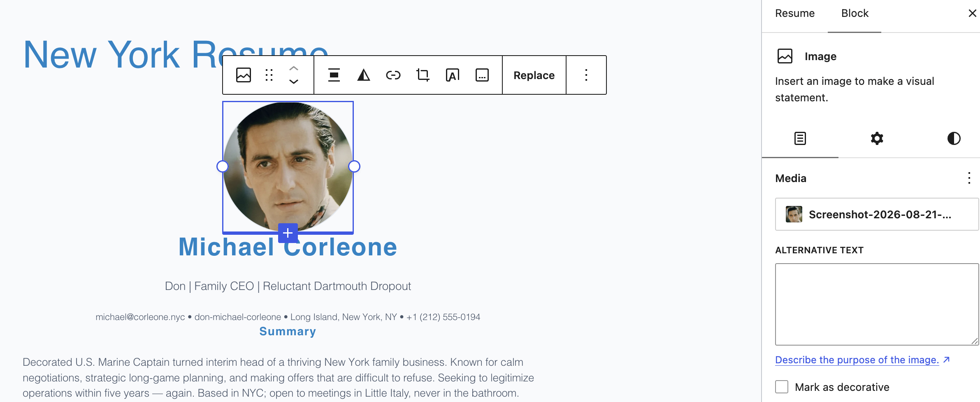Open the Styles half-circle tab

(x=954, y=138)
